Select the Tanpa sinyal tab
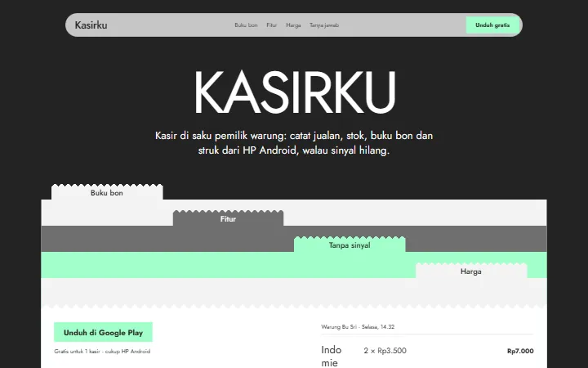 (x=350, y=245)
